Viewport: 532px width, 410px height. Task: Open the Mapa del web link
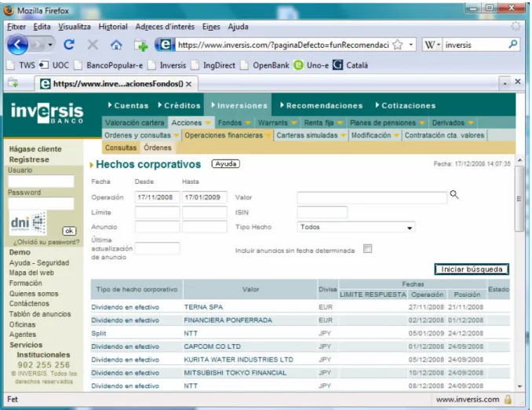31,273
